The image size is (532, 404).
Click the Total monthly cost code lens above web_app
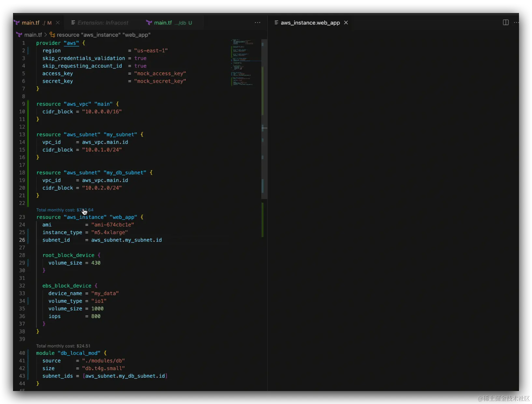[x=65, y=210]
